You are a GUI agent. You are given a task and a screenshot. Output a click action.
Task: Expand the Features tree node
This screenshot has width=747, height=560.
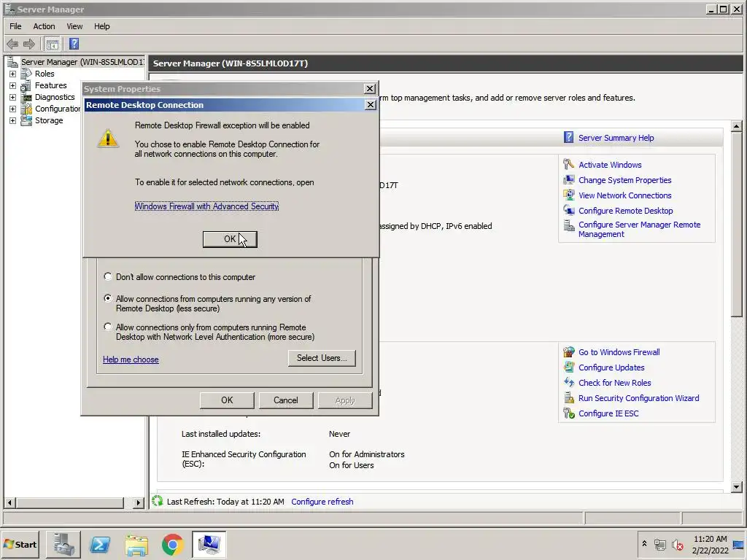[x=12, y=86]
